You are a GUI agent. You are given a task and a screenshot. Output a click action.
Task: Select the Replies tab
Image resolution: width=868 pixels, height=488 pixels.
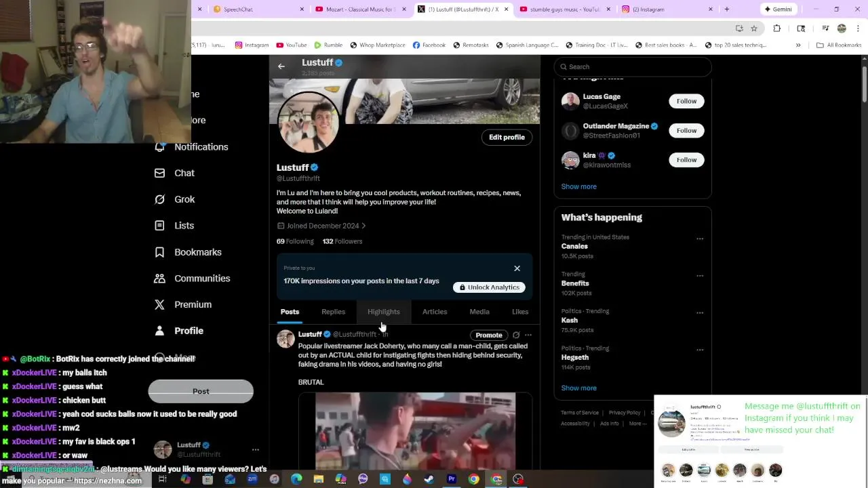[x=333, y=312]
